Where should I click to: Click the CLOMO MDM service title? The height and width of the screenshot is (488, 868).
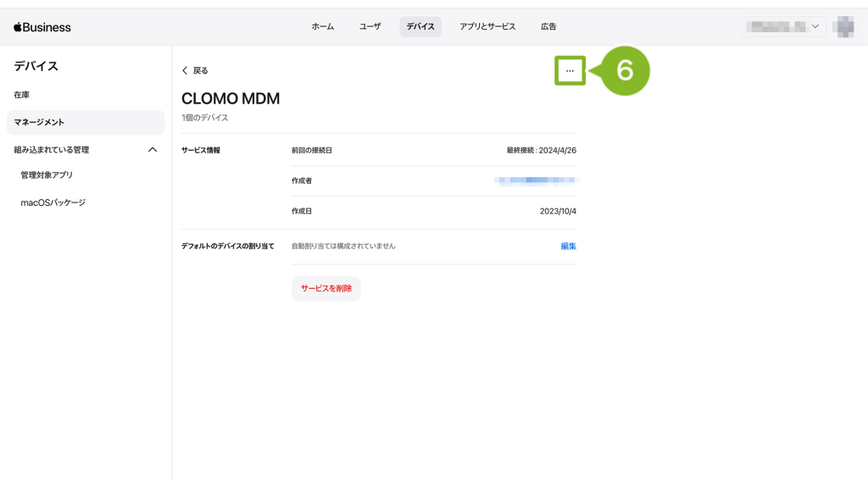pos(231,99)
